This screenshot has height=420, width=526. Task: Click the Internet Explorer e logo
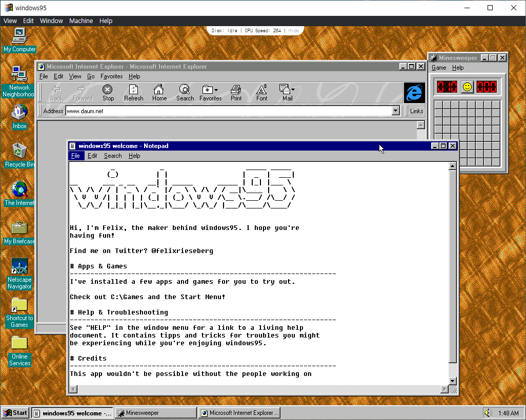coord(414,93)
